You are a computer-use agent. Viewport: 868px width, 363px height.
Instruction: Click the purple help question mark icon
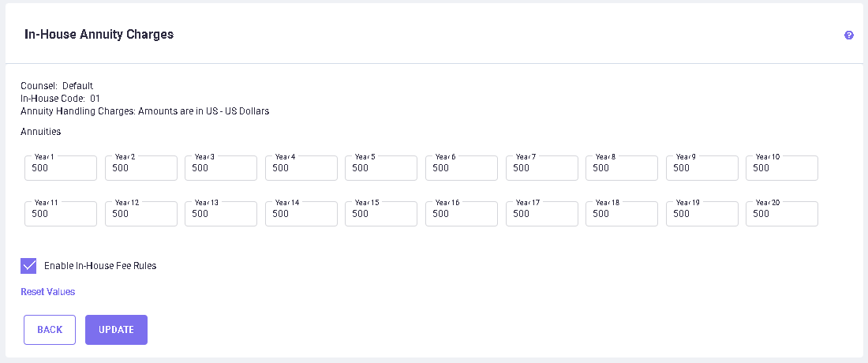(x=849, y=36)
